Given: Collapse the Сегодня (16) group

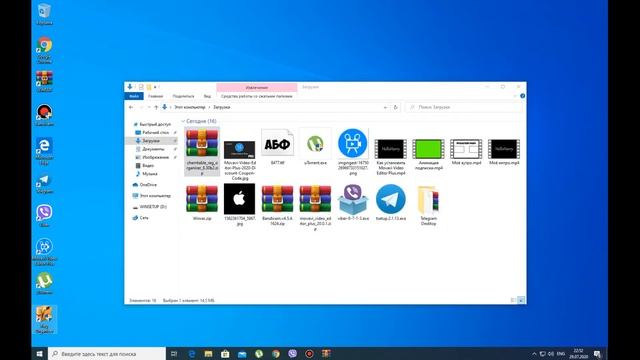Looking at the screenshot, I should coord(183,121).
